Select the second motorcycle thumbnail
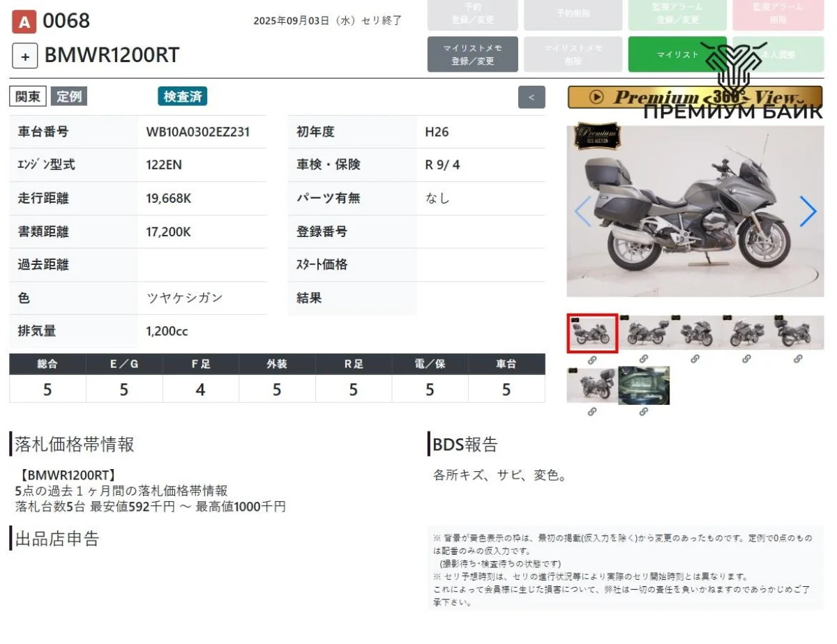837x644 pixels. [x=644, y=332]
